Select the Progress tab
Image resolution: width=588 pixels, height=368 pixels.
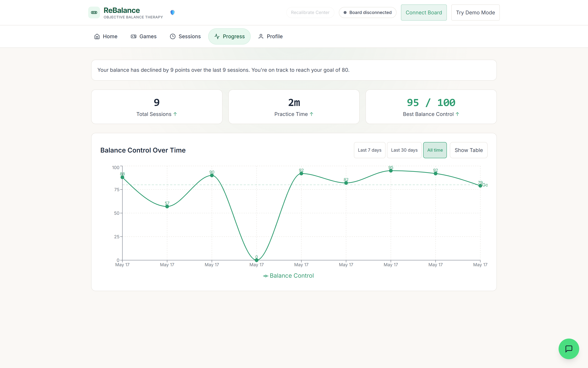229,36
